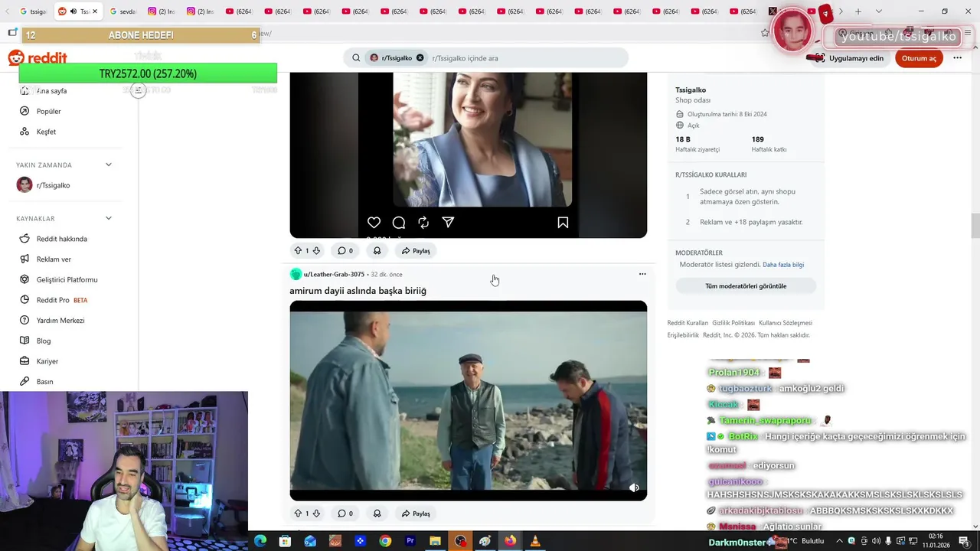Open the u/Leather-Grab-3075 profile
Screen dimensions: 980x551
coord(334,274)
